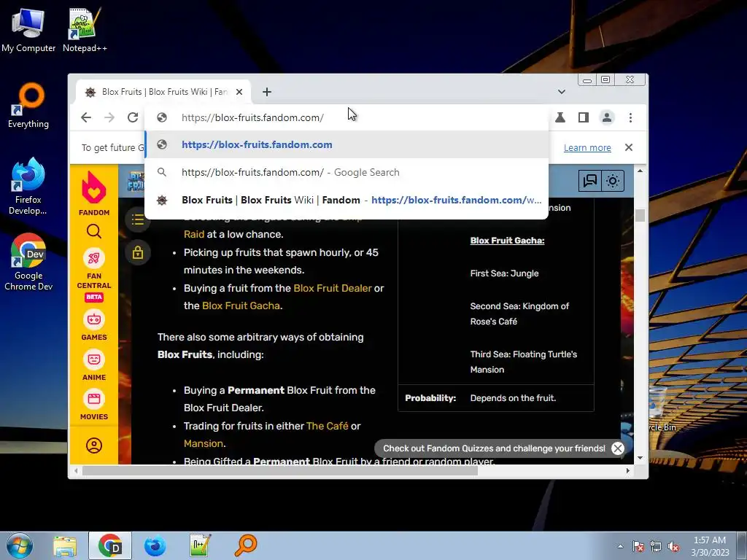Open Fan Central rocket icon
Viewport: 747px width, 560px height.
94,258
